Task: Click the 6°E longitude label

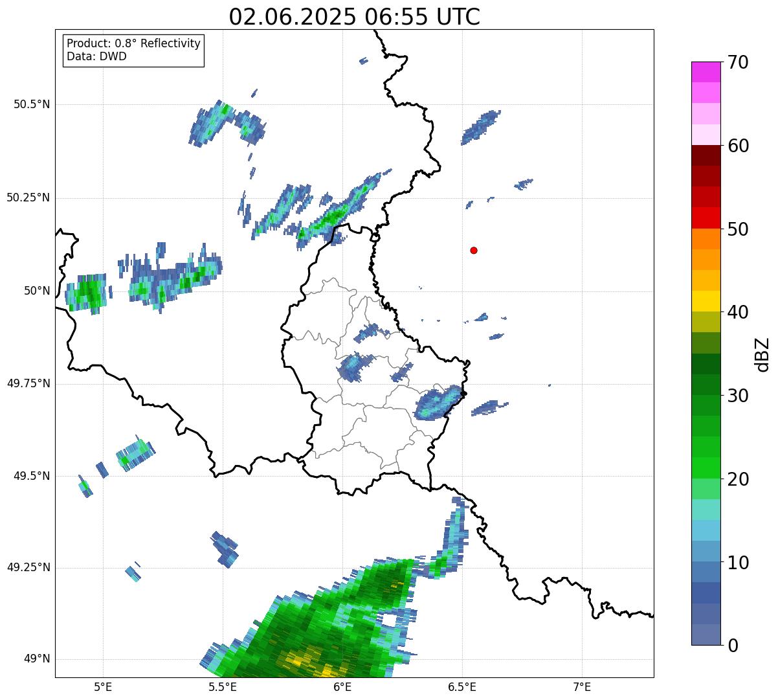Action: coord(342,687)
